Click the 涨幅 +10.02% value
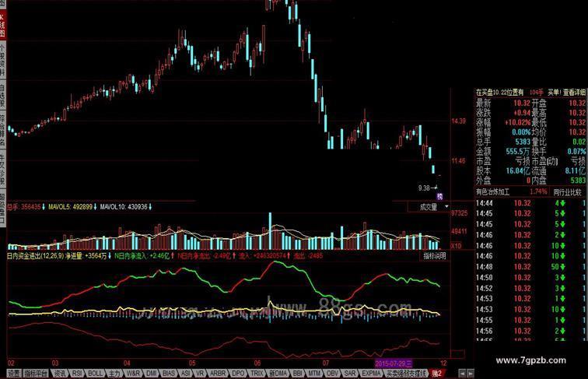The height and width of the screenshot is (379, 588). point(517,122)
